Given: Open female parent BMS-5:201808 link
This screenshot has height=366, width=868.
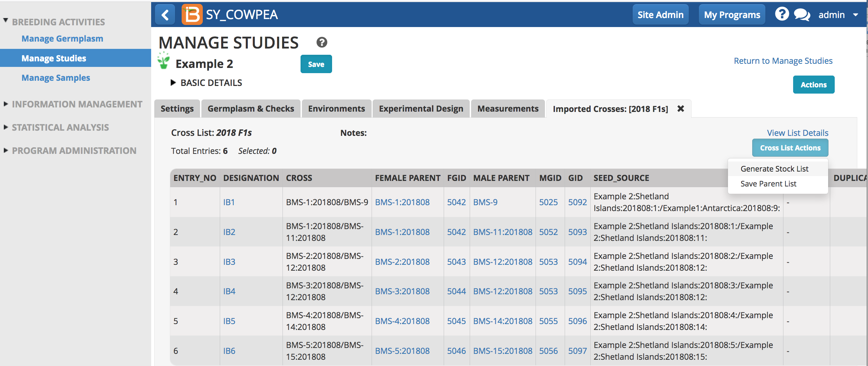Looking at the screenshot, I should [402, 351].
